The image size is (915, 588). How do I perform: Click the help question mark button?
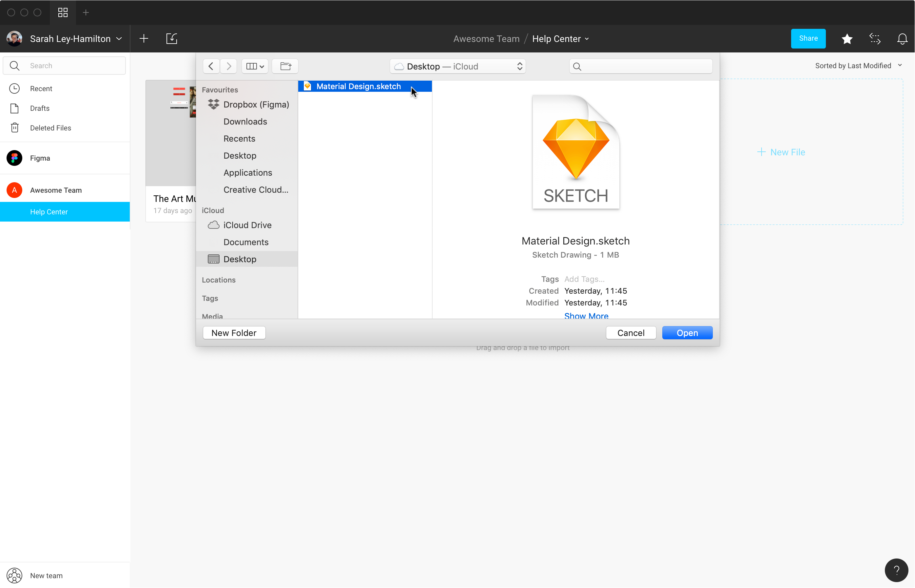point(896,570)
